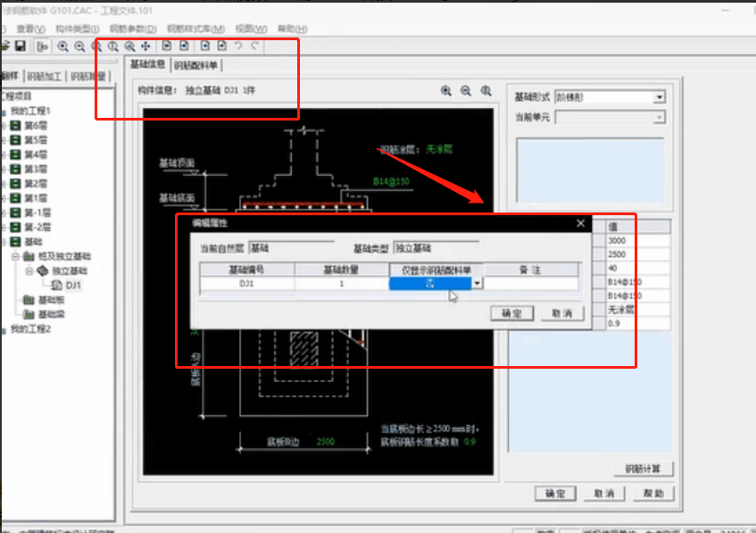Open the dropdown arrow in the DJ1 row
The width and height of the screenshot is (756, 533).
click(x=477, y=284)
